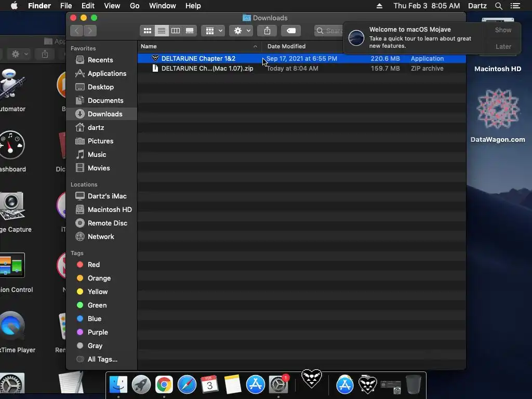Open Notes from the Dock
This screenshot has width=532, height=399.
[233, 384]
